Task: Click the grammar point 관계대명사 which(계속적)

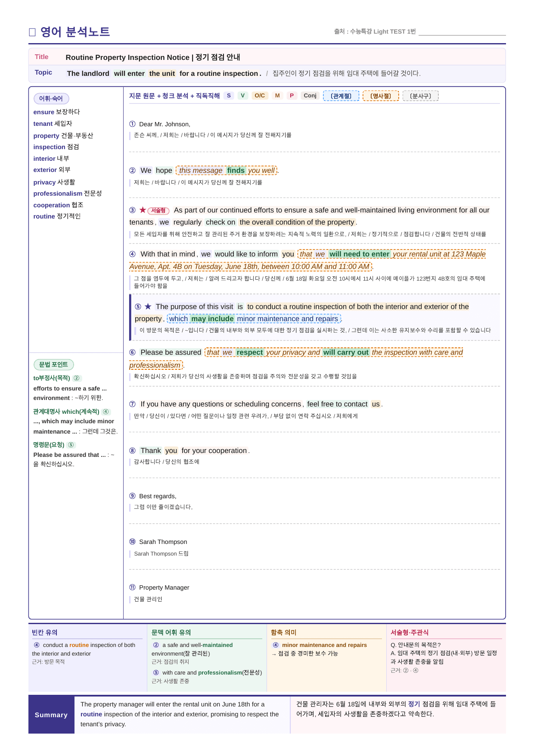Action: coord(66,412)
